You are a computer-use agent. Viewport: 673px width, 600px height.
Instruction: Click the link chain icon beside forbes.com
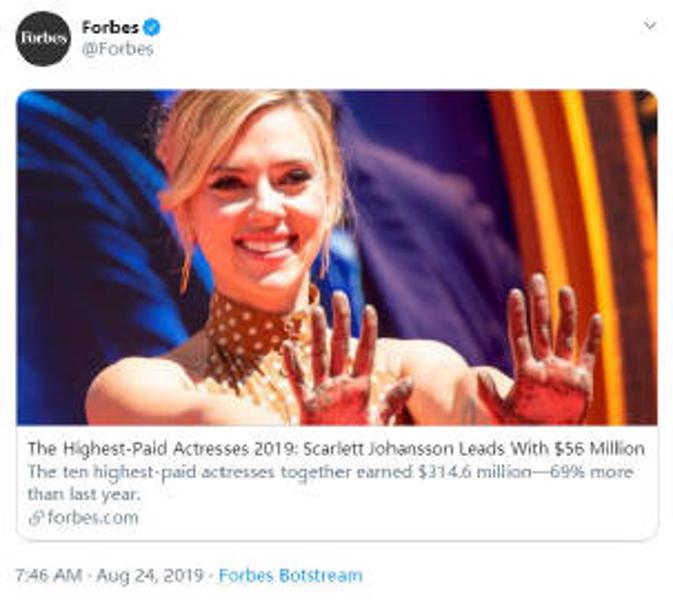[x=36, y=517]
